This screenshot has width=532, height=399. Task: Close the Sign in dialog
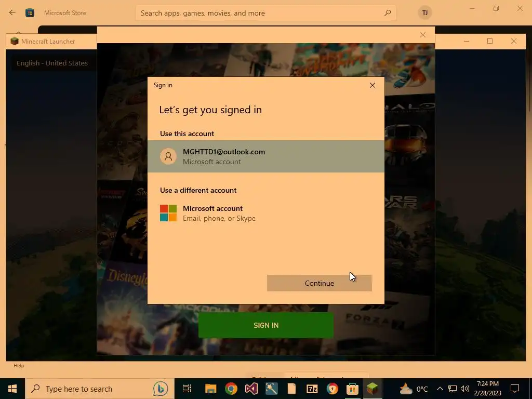point(372,85)
